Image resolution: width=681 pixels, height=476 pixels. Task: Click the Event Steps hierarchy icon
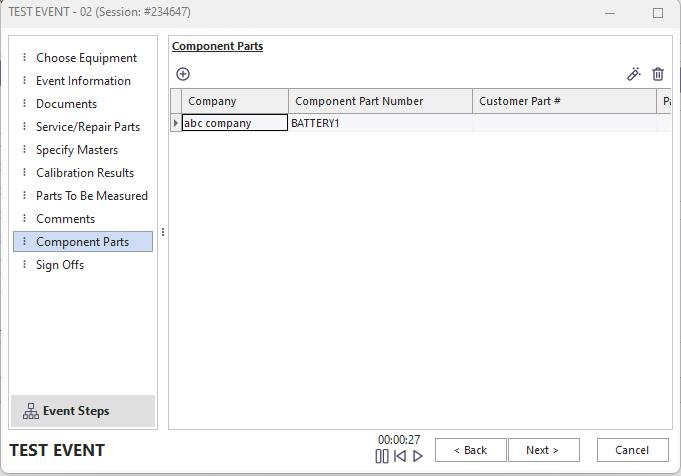pyautogui.click(x=30, y=411)
